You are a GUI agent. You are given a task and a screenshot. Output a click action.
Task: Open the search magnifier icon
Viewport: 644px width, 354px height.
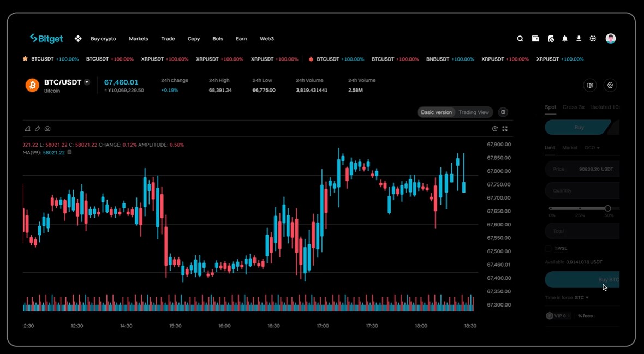[520, 39]
